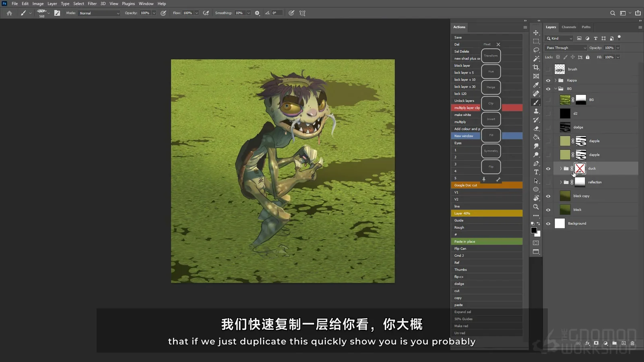The width and height of the screenshot is (644, 362).
Task: Select the Brush tool in toolbar
Action: [x=536, y=103]
